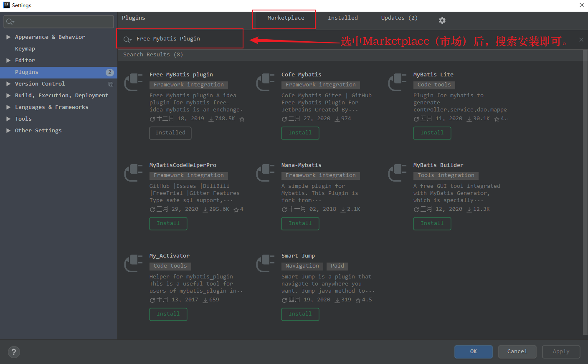Click Framework integration tag under Nana-Mybatis

[x=321, y=176]
